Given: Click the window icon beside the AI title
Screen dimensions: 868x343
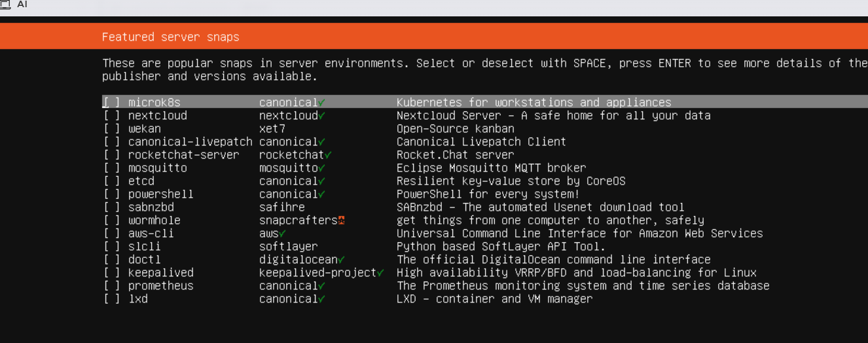Looking at the screenshot, I should (x=5, y=4).
